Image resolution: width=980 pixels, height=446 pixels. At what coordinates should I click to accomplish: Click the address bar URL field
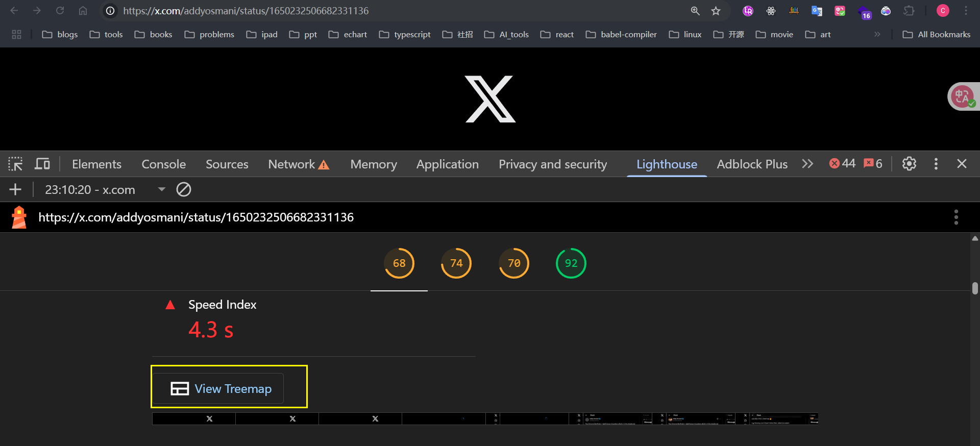[398, 11]
